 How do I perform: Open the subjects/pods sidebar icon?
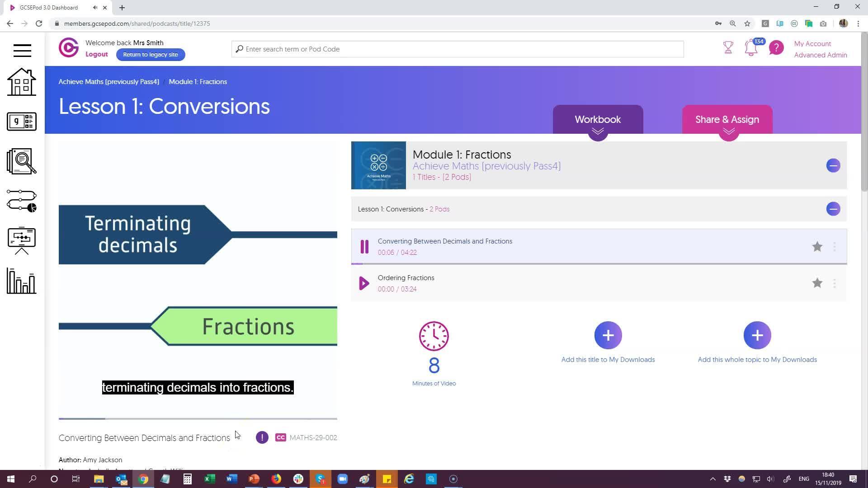[22, 122]
